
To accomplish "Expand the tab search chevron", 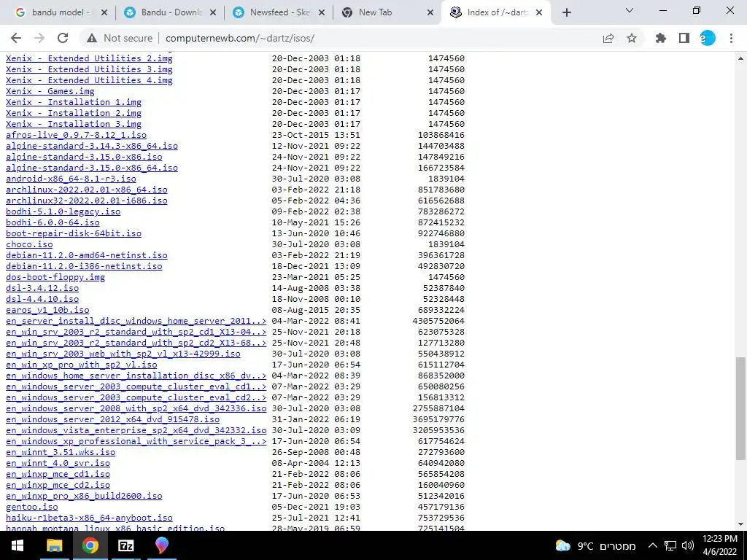I will coord(630,10).
